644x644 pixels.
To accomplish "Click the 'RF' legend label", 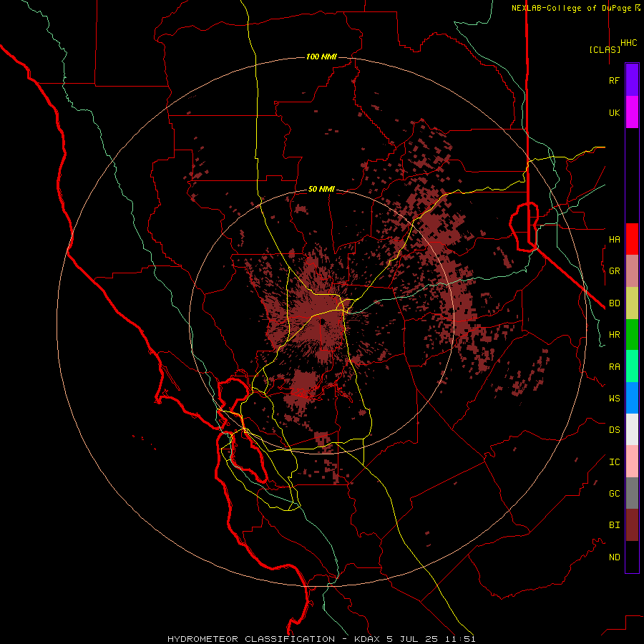I will (614, 80).
